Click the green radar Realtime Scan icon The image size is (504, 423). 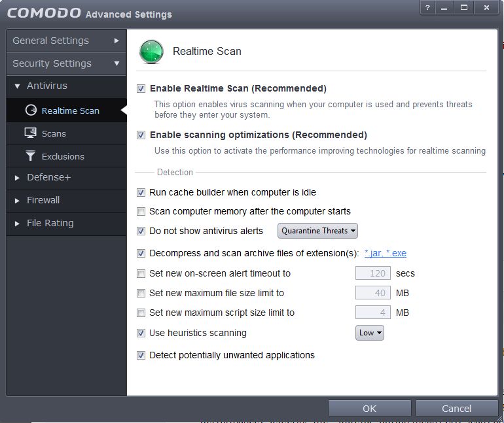[151, 52]
